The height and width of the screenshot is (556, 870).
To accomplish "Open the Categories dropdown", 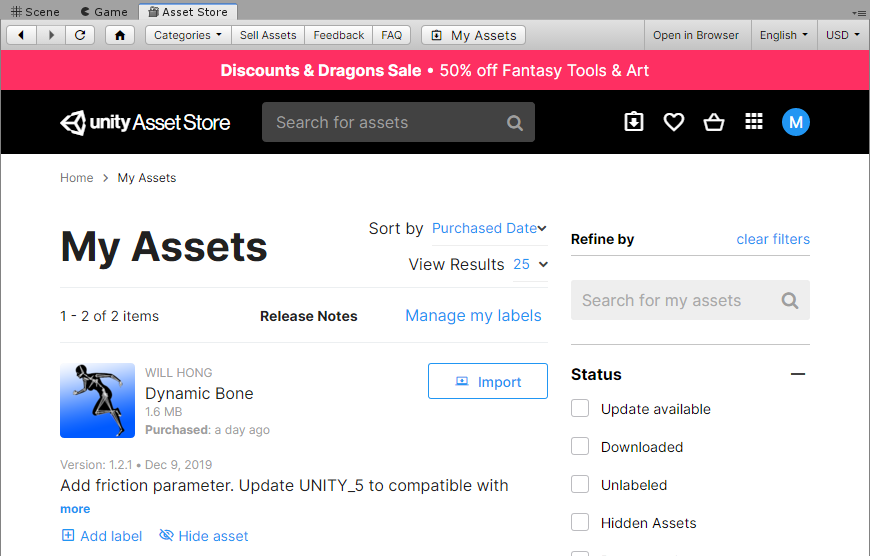I will click(188, 35).
